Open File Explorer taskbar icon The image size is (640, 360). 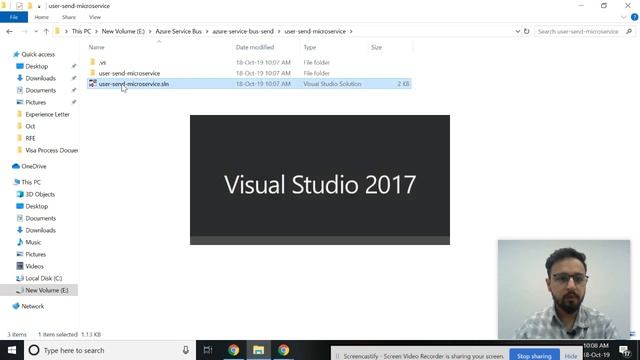click(x=258, y=350)
